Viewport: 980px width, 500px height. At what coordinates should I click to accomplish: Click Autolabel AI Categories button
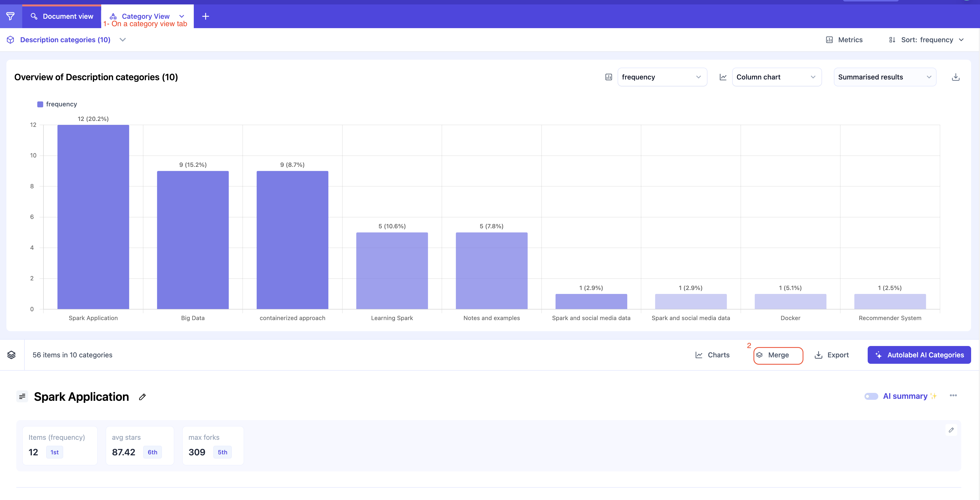point(919,355)
